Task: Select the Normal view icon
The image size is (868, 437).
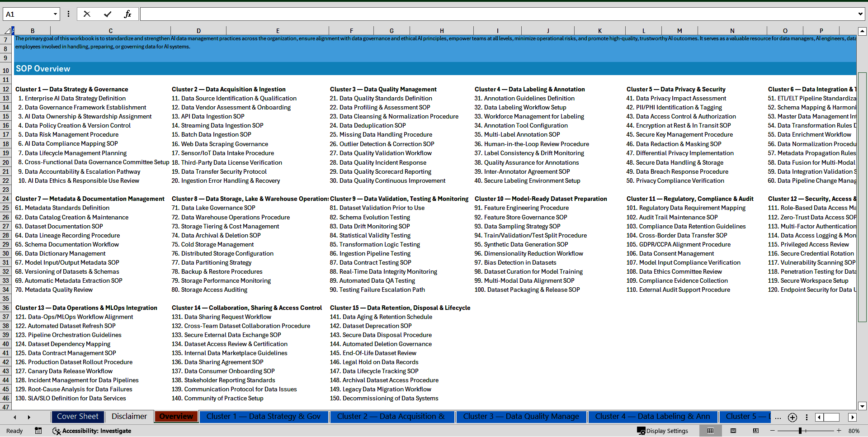Action: 711,431
